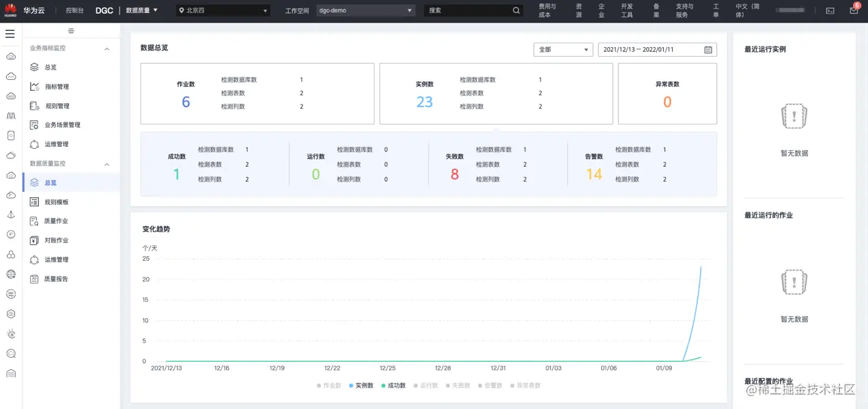
Task: Open the 2021/12/13 — 2022/01/11 date range picker
Action: (658, 50)
